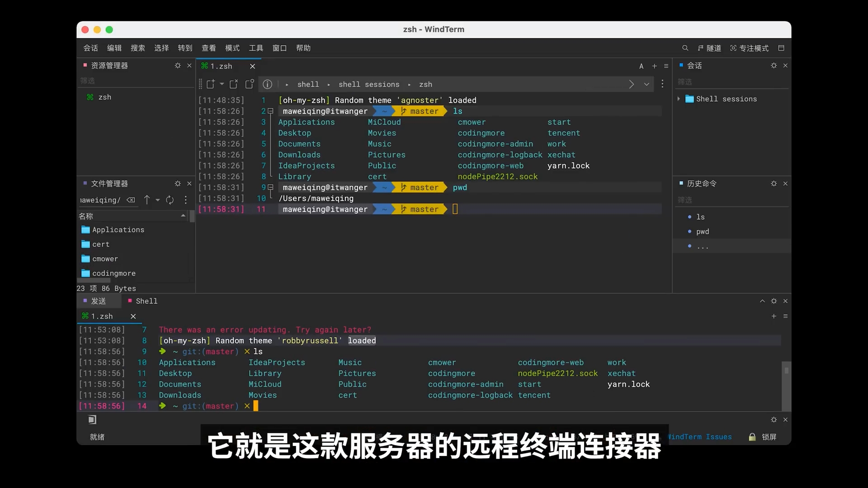Expand the address bar chevron-down dropdown

point(647,84)
